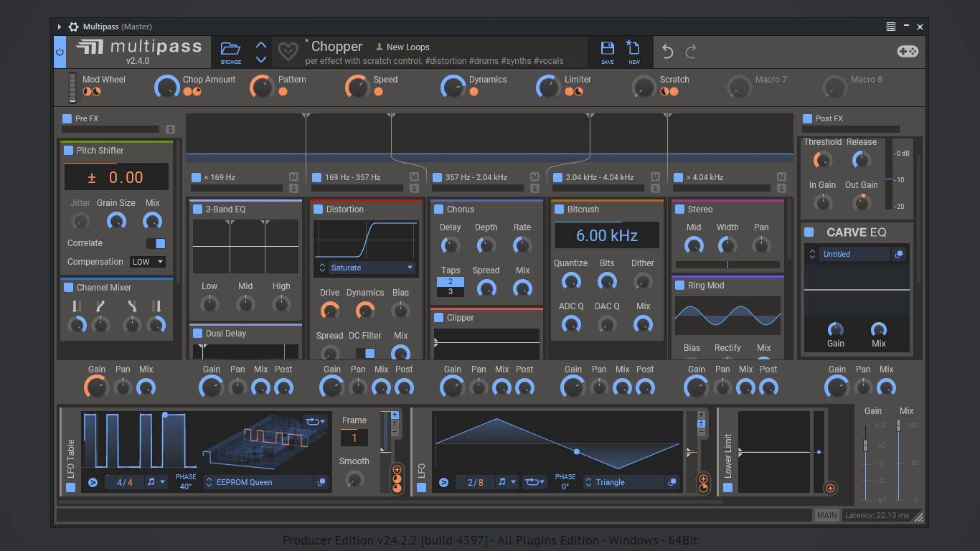
Task: Click the copy icon next to Triangle shape
Action: click(x=672, y=482)
